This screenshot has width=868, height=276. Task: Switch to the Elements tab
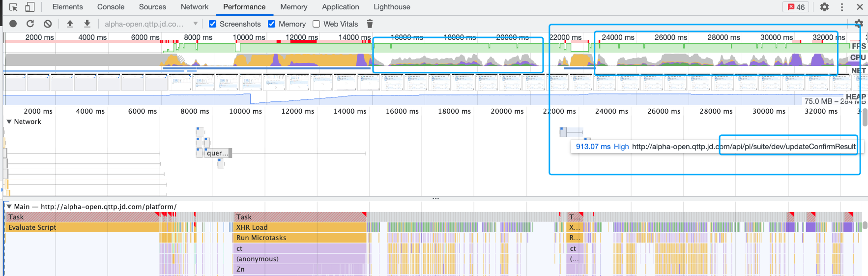(67, 7)
